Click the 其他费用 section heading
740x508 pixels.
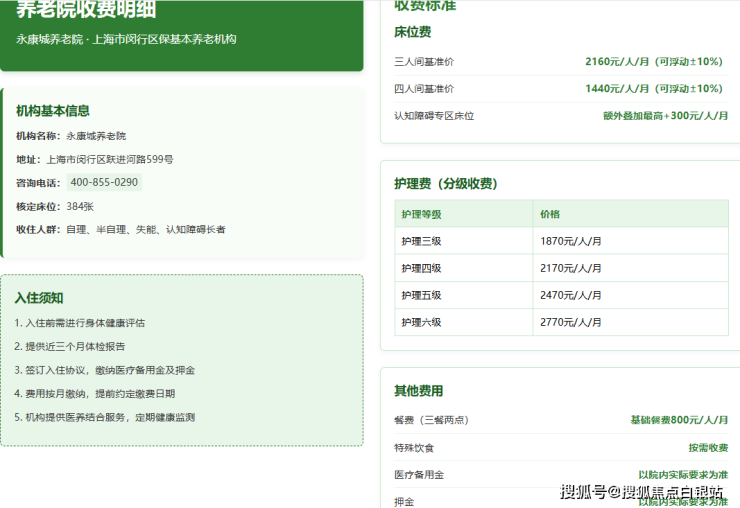pyautogui.click(x=419, y=391)
